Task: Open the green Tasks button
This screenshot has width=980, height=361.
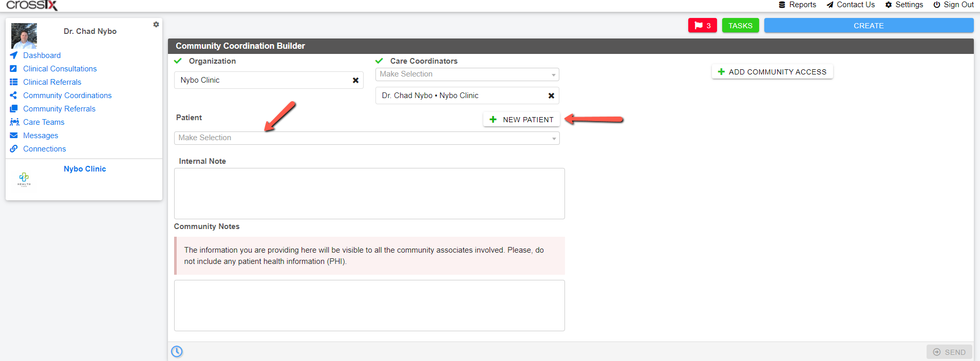Action: 740,26
